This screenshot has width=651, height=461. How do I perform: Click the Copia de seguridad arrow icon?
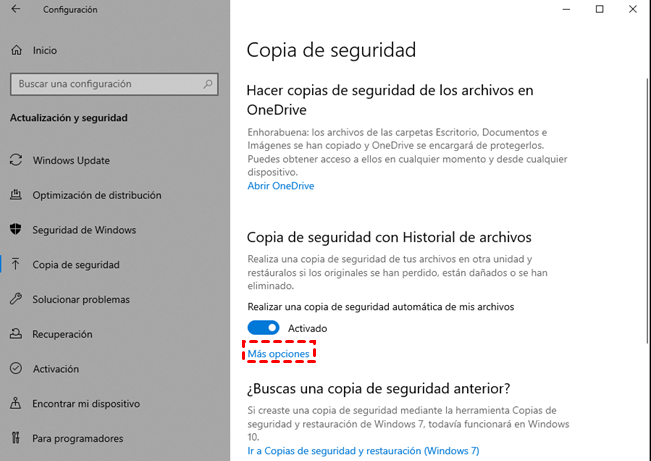16,264
